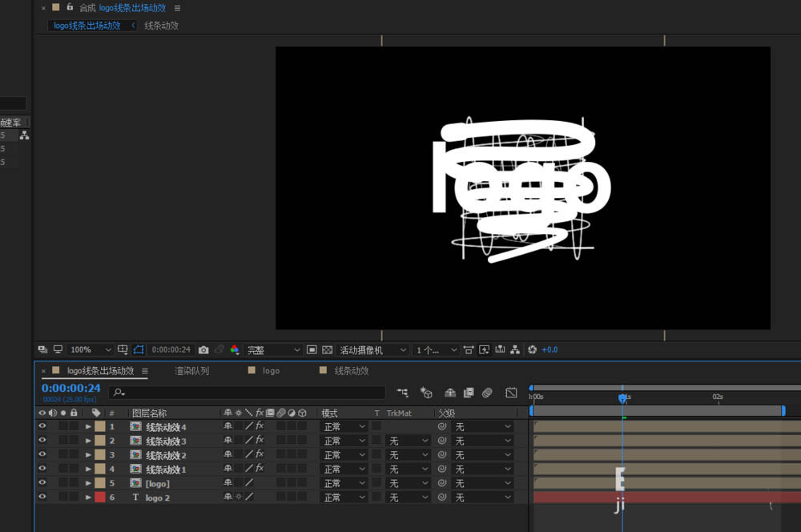The image size is (801, 532).
Task: Click the snapshot camera icon
Action: [203, 350]
